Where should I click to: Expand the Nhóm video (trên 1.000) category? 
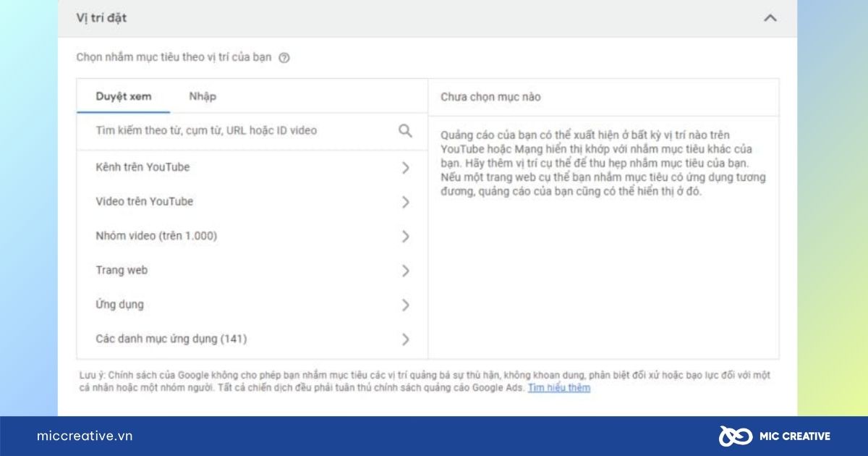[405, 235]
